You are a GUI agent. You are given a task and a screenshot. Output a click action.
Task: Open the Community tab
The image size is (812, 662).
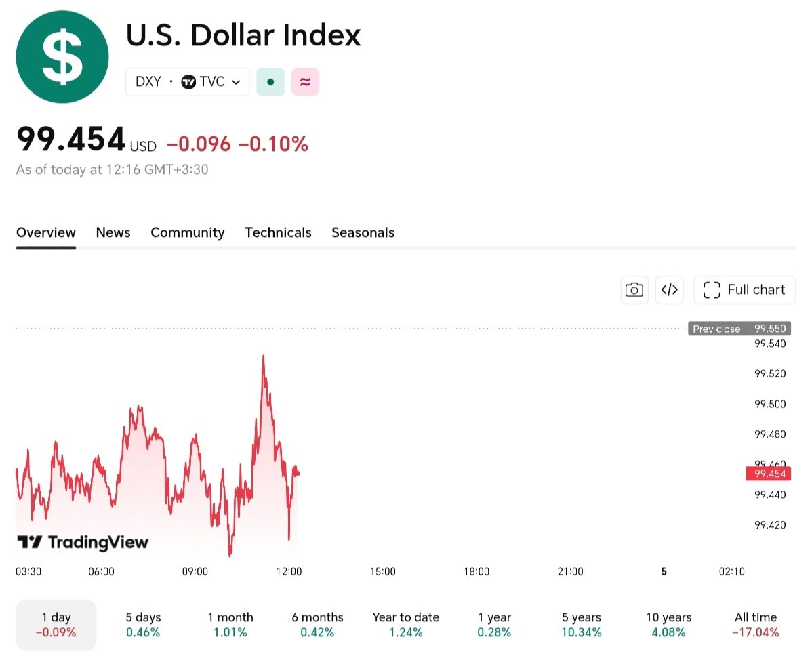tap(188, 233)
